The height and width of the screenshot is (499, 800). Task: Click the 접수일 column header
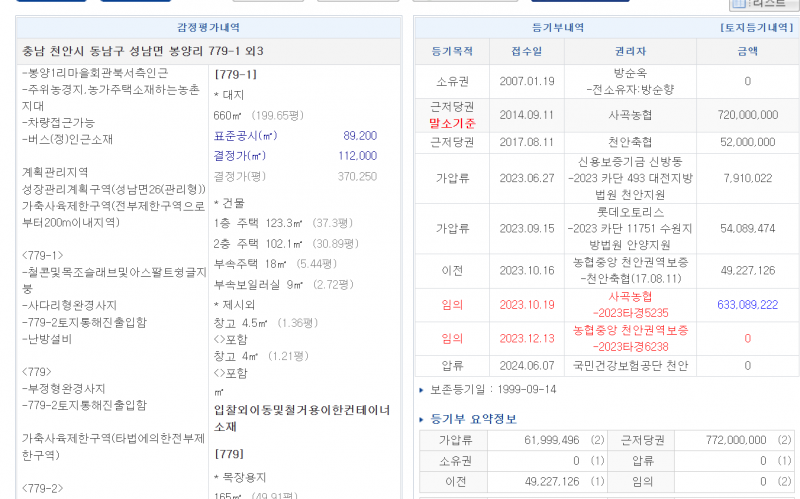pyautogui.click(x=527, y=51)
